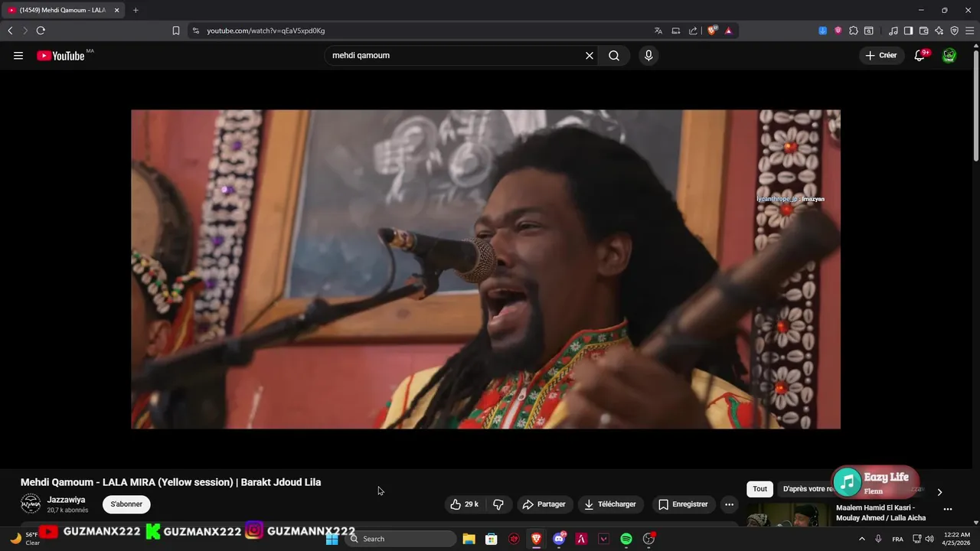Open Discord from the taskbar
980x551 pixels.
(559, 539)
